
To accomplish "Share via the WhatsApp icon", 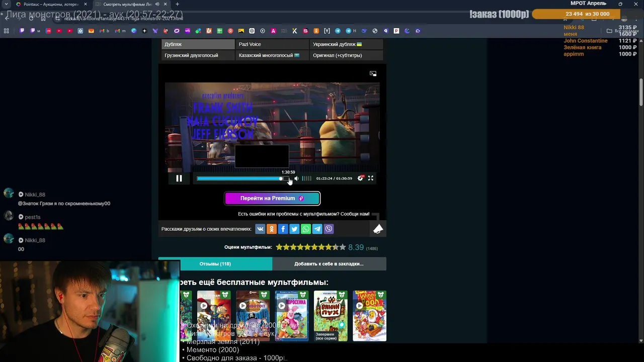I will (306, 229).
